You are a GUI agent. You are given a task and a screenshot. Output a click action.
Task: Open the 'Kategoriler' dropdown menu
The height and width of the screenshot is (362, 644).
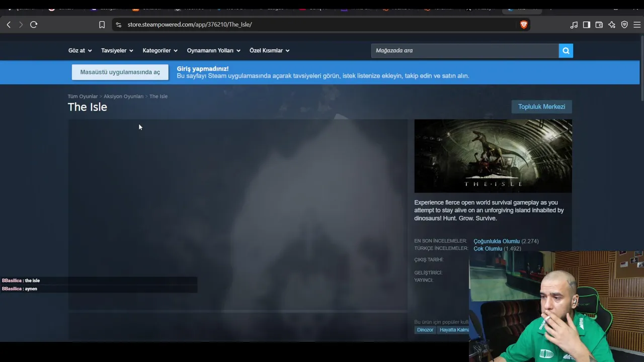click(160, 50)
